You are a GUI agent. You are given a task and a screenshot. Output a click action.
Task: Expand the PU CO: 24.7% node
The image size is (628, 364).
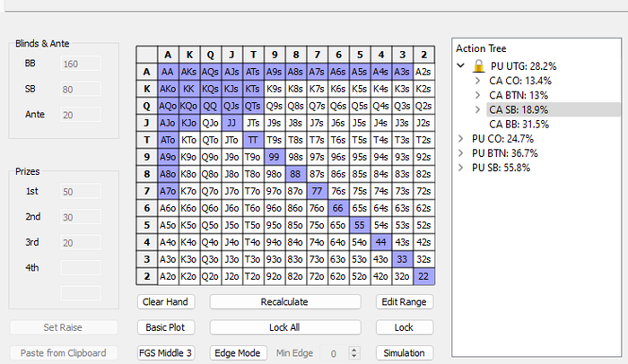(461, 139)
